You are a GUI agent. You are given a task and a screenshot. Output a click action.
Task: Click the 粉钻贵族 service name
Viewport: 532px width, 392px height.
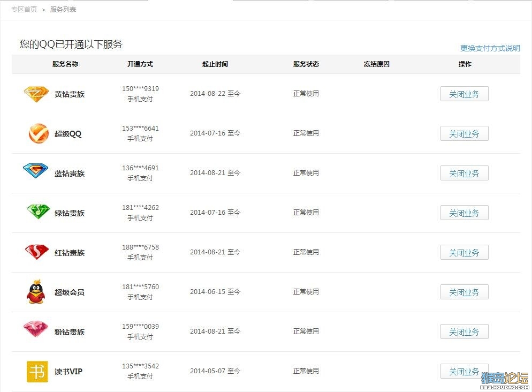click(x=70, y=332)
